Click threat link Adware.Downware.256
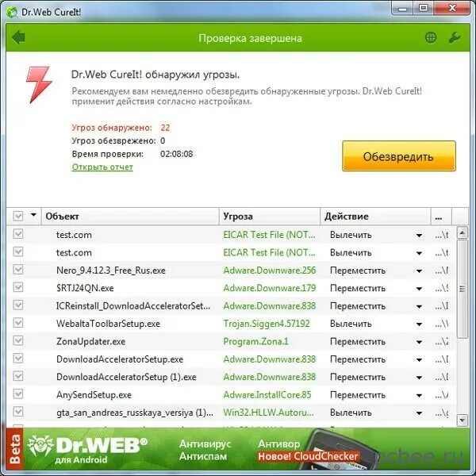This screenshot has width=476, height=476. pyautogui.click(x=269, y=271)
